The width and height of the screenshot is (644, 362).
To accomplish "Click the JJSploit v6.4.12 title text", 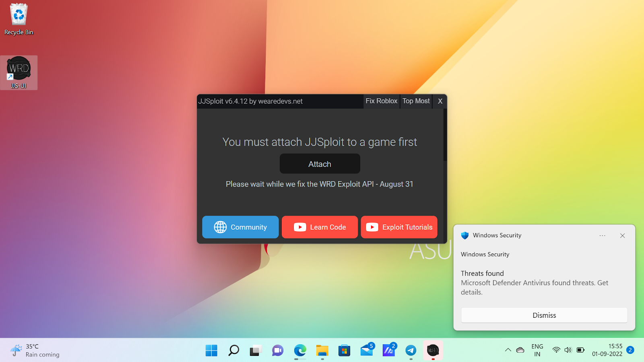I will point(250,101).
